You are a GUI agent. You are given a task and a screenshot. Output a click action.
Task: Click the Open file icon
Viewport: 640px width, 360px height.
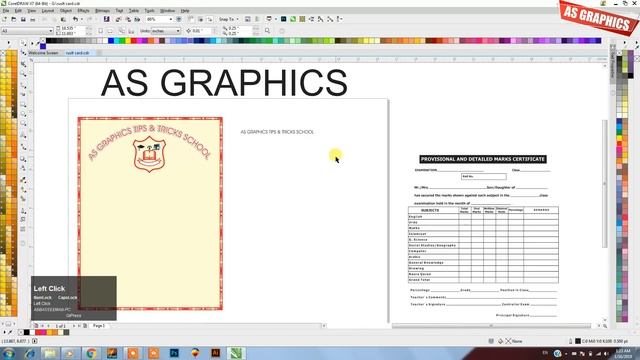click(14, 19)
